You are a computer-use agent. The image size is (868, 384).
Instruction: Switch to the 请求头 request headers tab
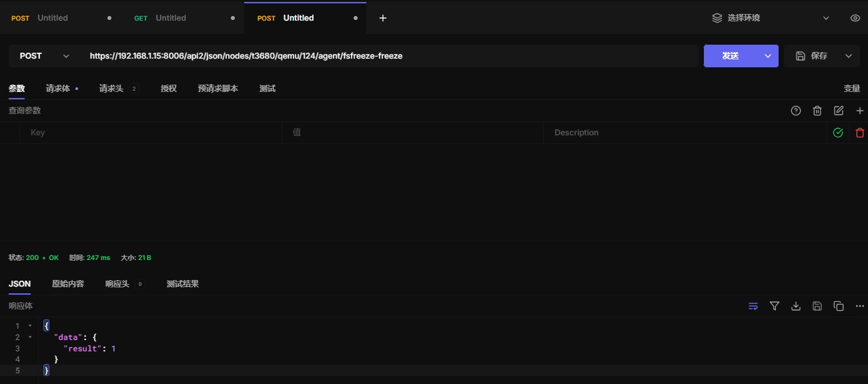(x=111, y=89)
